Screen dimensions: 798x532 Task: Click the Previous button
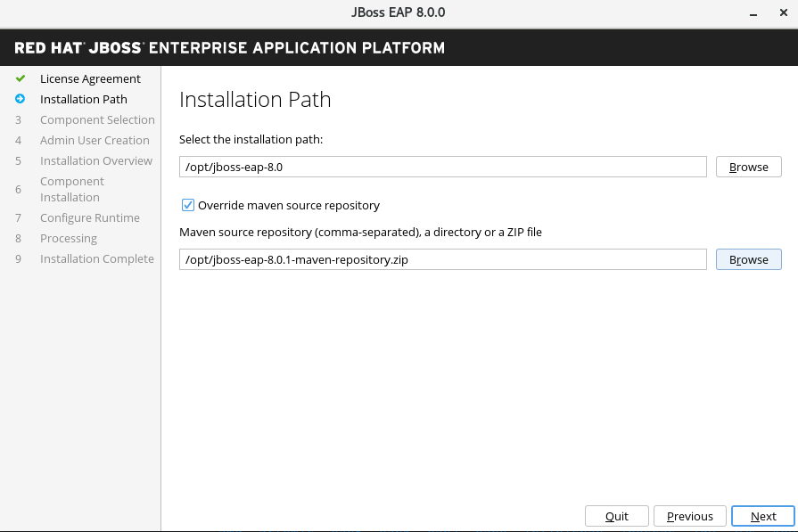pos(689,516)
